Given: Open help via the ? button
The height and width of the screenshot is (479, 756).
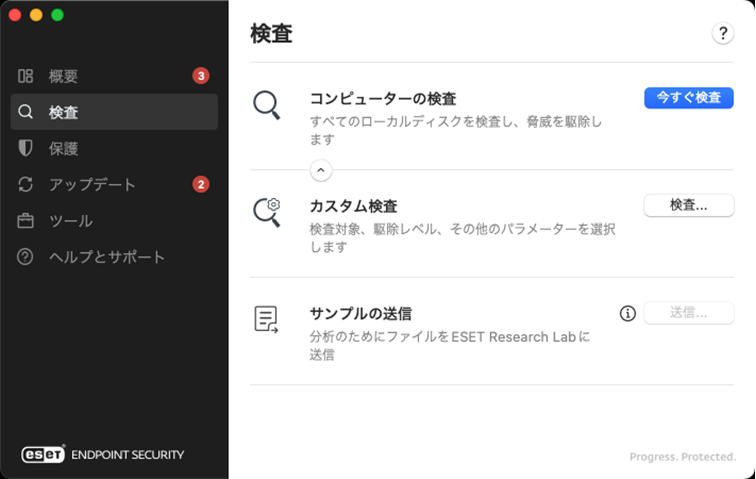Looking at the screenshot, I should pyautogui.click(x=722, y=33).
